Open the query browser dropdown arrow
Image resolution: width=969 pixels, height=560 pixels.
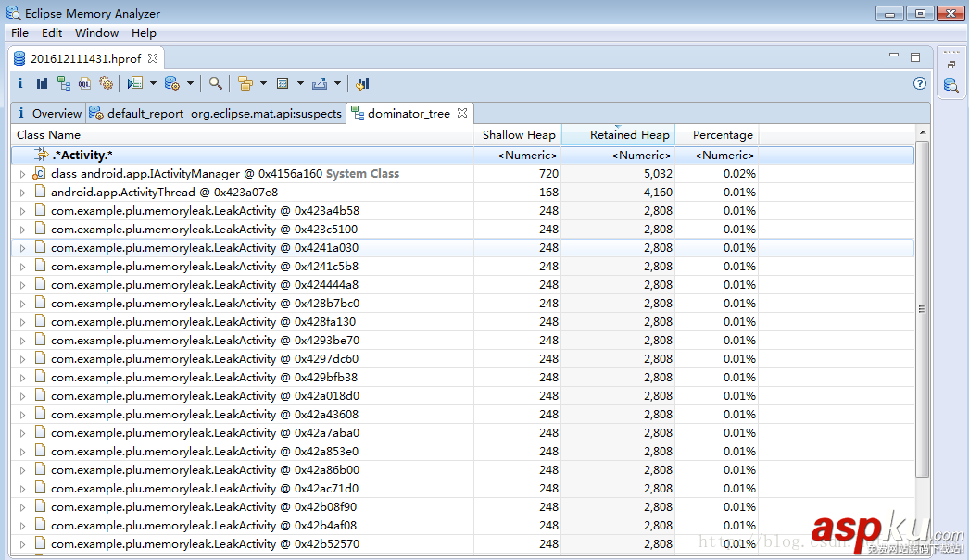coord(190,83)
